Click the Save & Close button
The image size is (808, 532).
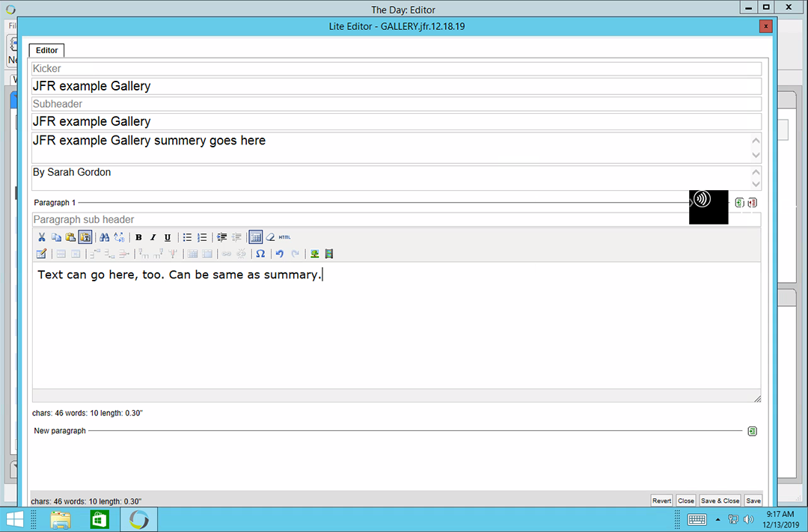tap(720, 501)
